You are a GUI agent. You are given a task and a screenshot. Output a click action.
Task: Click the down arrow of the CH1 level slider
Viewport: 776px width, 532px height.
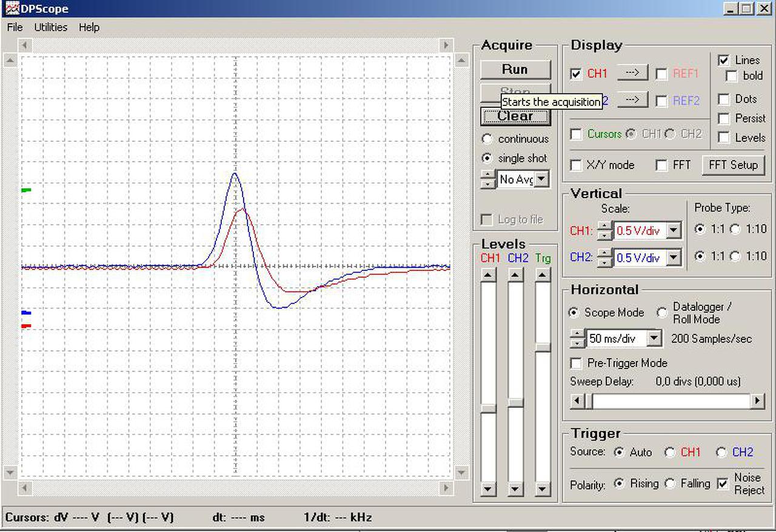point(489,488)
